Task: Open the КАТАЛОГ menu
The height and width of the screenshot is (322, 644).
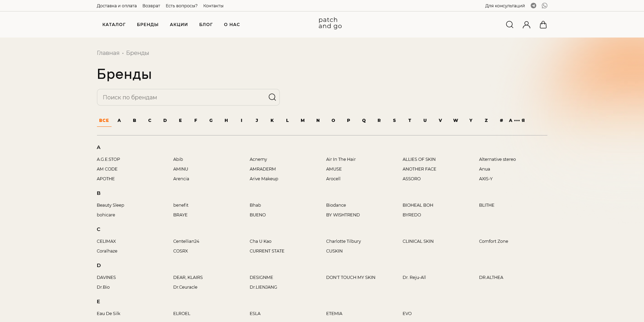Action: pyautogui.click(x=114, y=25)
